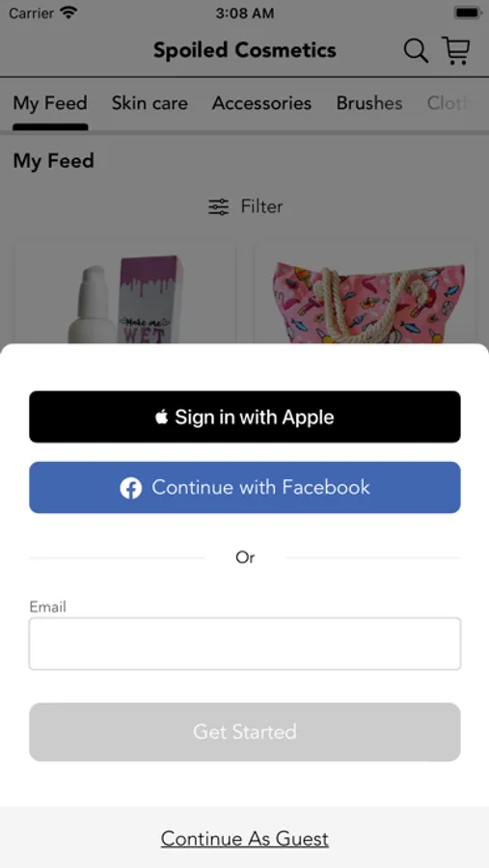Open the shopping cart icon
Screen dimensions: 489x868
[456, 50]
